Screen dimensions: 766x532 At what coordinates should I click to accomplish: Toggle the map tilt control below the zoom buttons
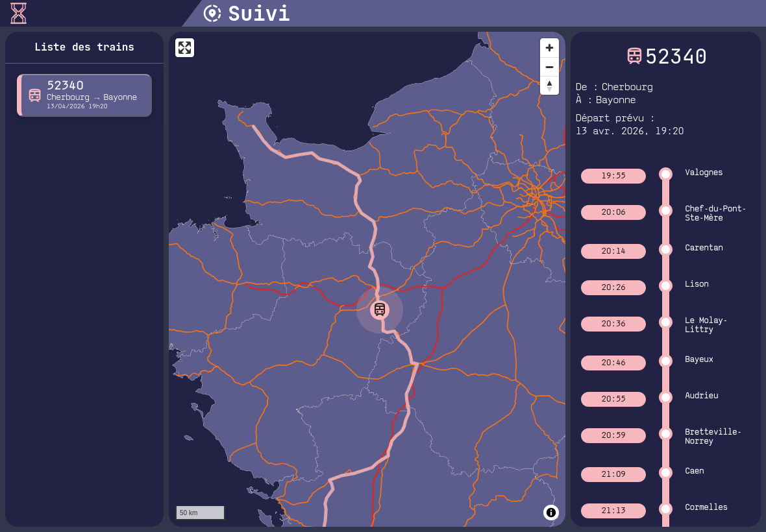(x=549, y=85)
